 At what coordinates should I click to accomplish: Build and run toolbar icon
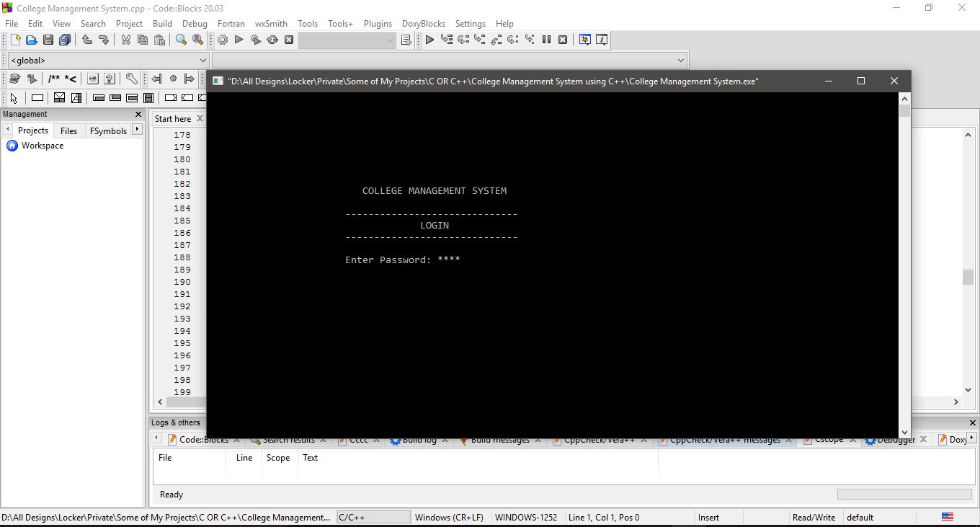click(x=256, y=40)
